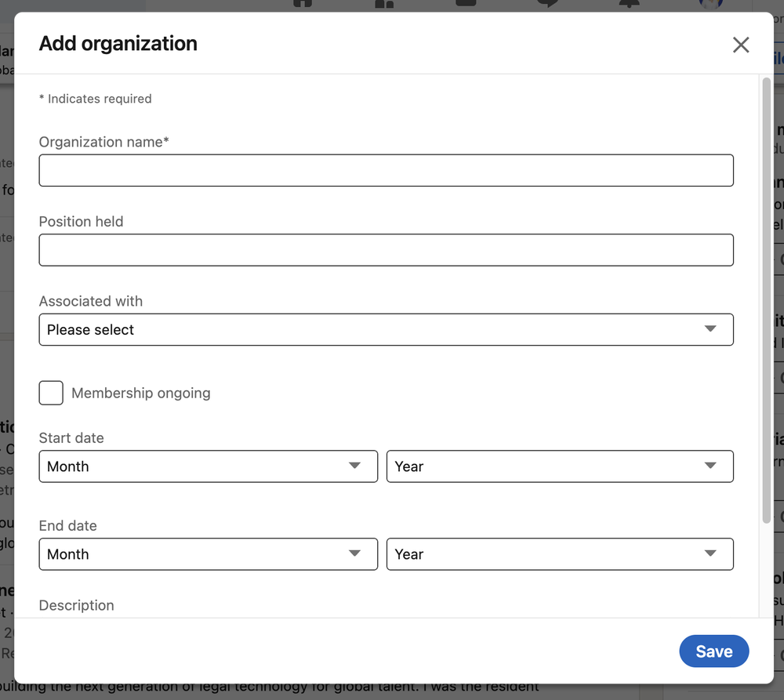Viewport: 784px width, 700px height.
Task: Click the End date label
Action: (68, 526)
